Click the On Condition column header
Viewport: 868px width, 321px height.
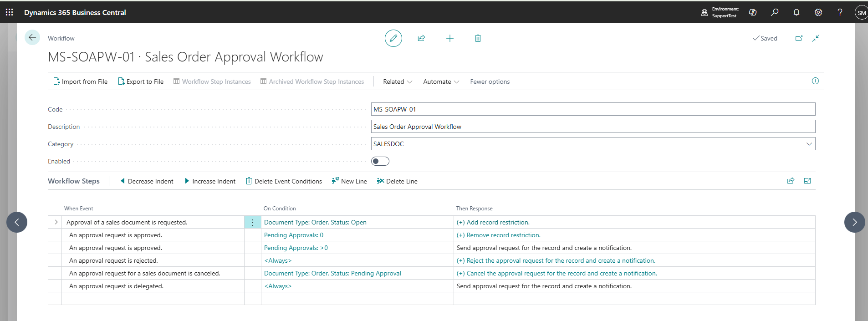(280, 209)
